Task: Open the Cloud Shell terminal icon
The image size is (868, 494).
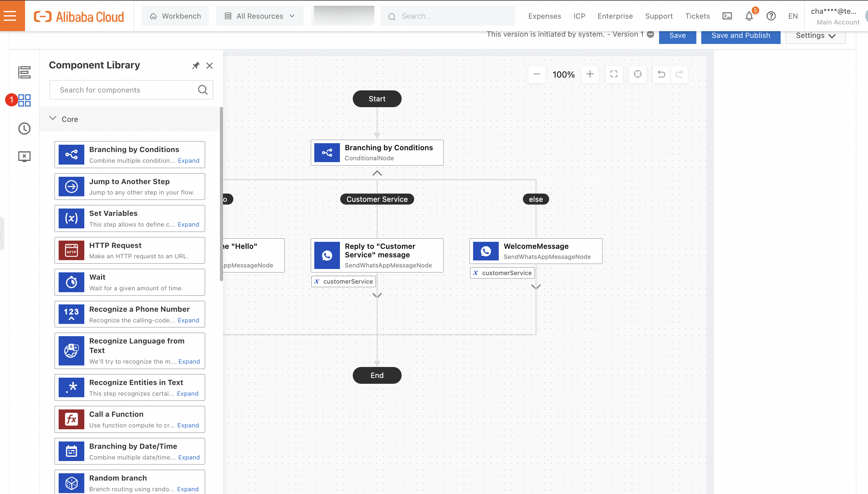Action: (727, 16)
